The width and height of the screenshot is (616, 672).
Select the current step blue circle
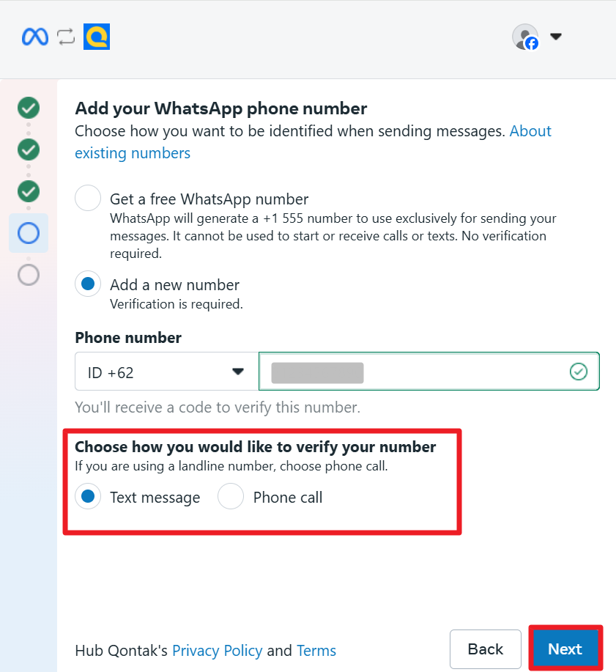click(29, 233)
